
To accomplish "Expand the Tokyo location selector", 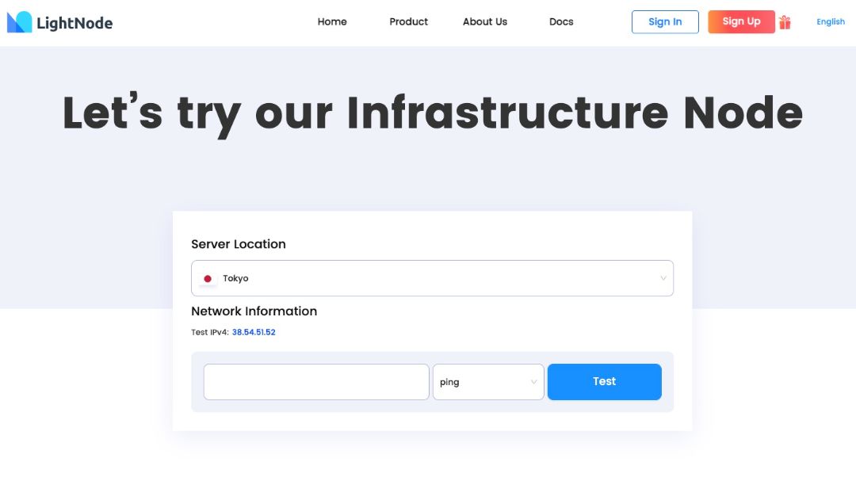I will click(432, 278).
